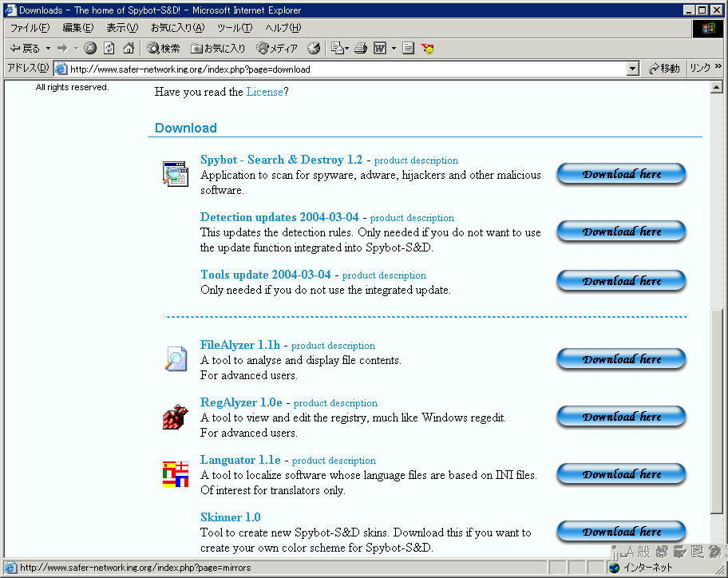Open the ファイル(F) menu
This screenshot has width=728, height=578.
[30, 28]
